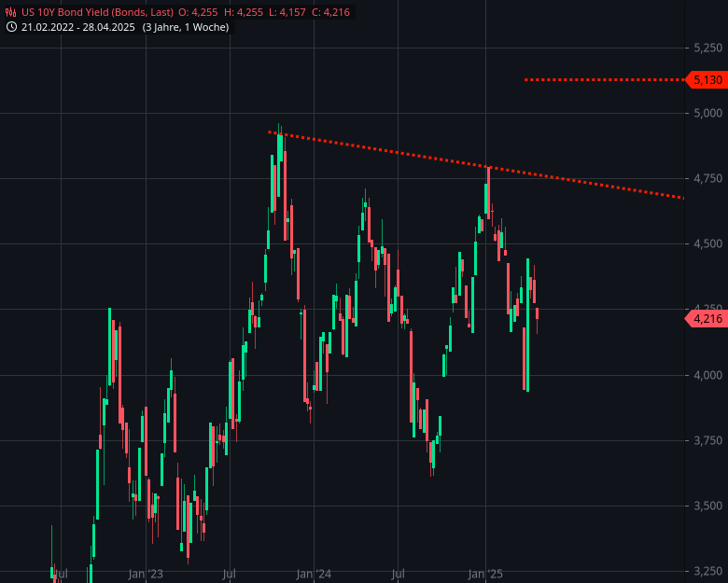Screen dimensions: 728x583
Task: Click the 3,750 price axis label
Action: pyautogui.click(x=708, y=440)
